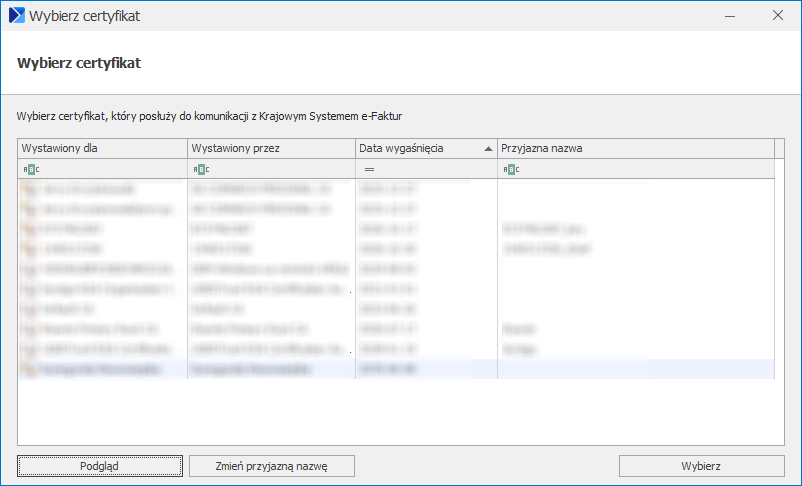Sort by the Przyjazna nazwa column header
This screenshot has width=802, height=486.
point(635,148)
